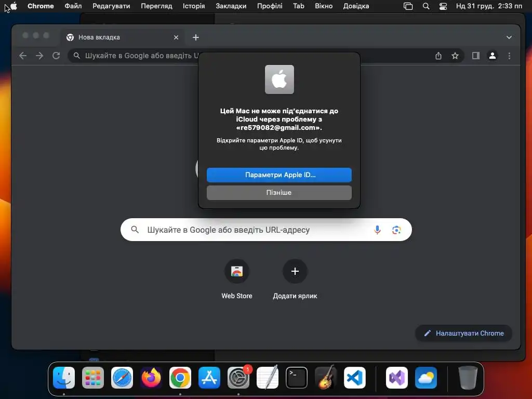Open the Закладки menu
The image size is (532, 399).
231,6
